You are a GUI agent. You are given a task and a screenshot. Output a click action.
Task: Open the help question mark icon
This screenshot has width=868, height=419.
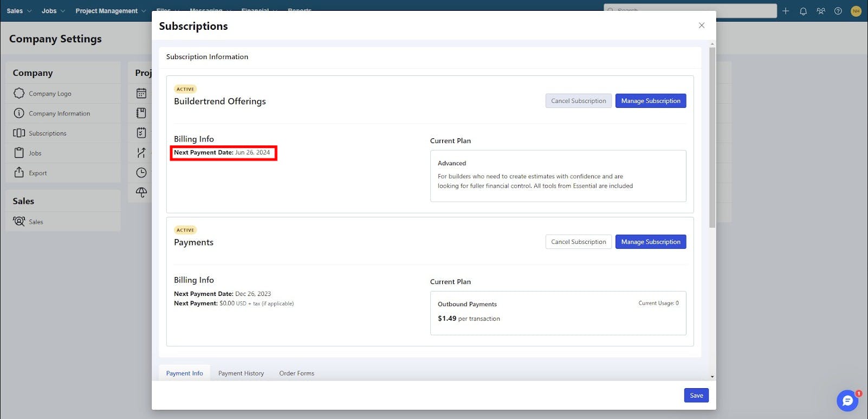click(x=838, y=11)
